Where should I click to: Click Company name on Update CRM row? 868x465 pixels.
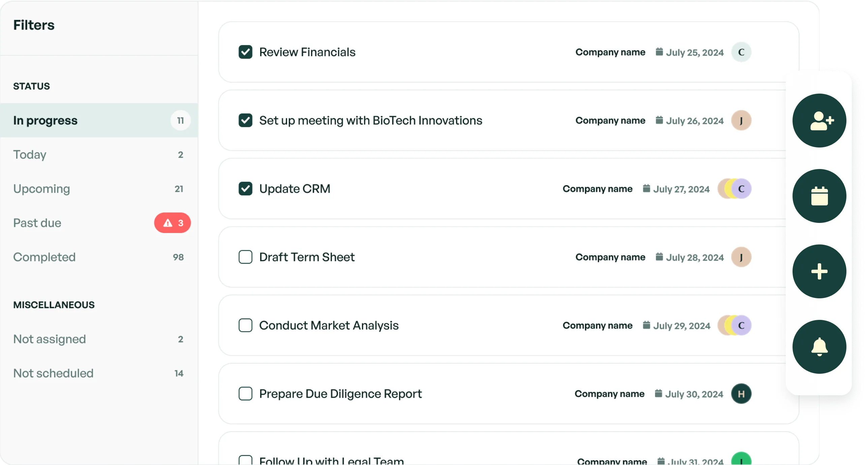[x=597, y=189]
